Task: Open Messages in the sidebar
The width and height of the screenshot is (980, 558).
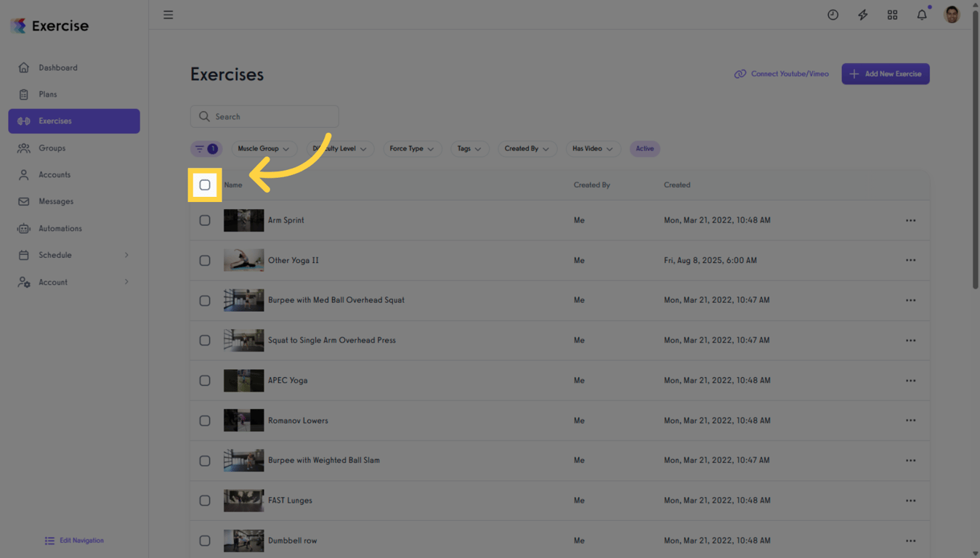Action: click(74, 201)
